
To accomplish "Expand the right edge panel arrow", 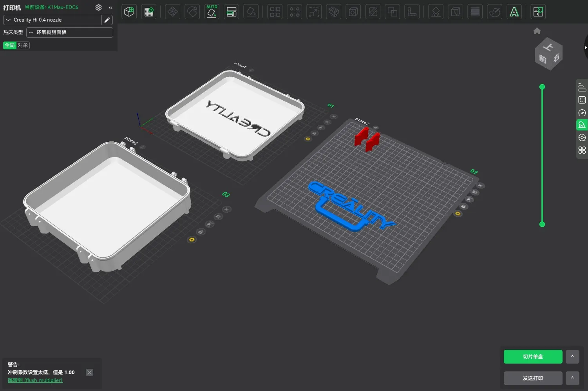I will click(x=586, y=47).
